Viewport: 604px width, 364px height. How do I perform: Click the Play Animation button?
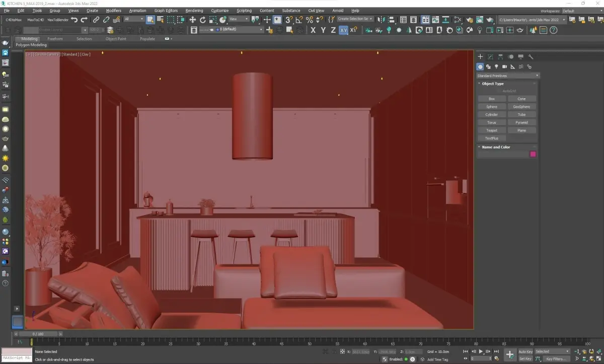point(481,351)
